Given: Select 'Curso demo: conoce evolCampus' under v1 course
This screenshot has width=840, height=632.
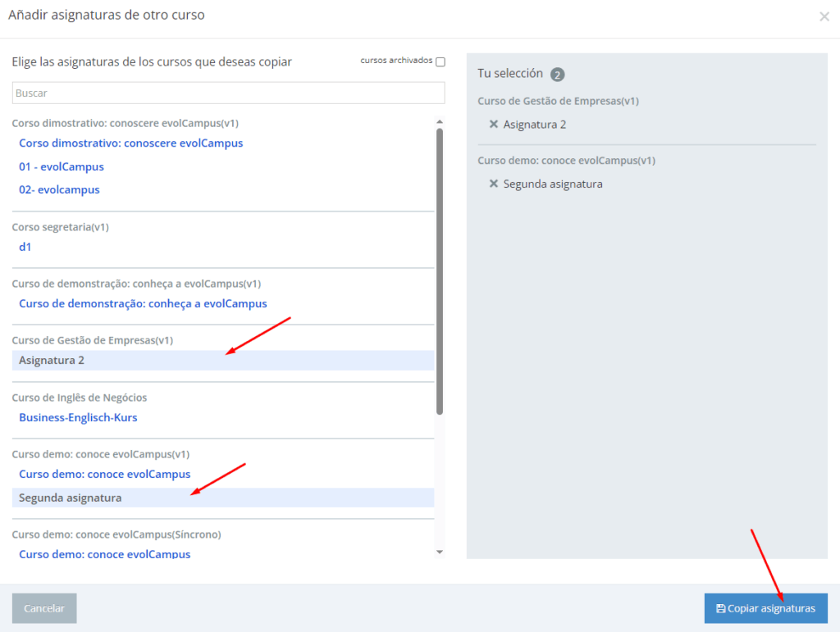Looking at the screenshot, I should tap(104, 474).
